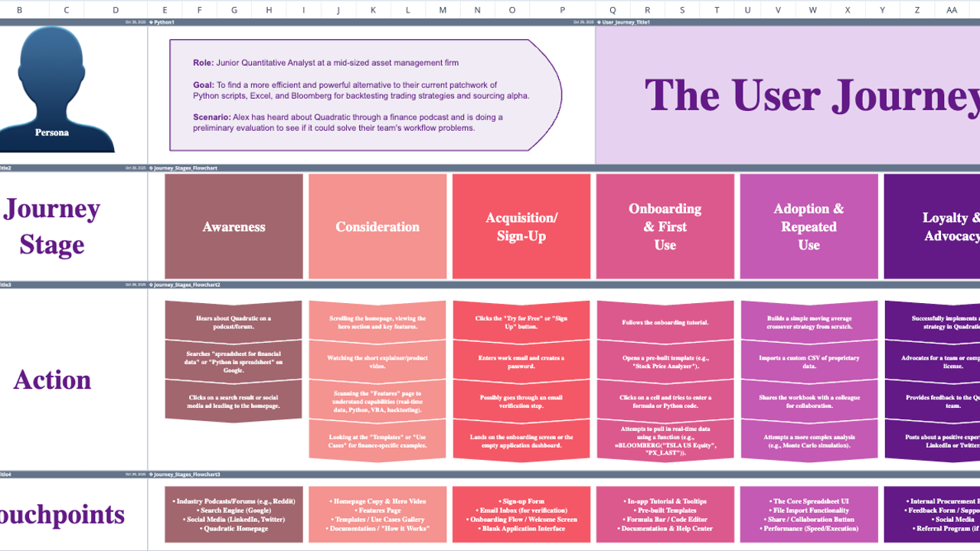Click 'Email Inbox (for verification)' touchpoint
Screen dimensions: 980x551
pos(521,510)
